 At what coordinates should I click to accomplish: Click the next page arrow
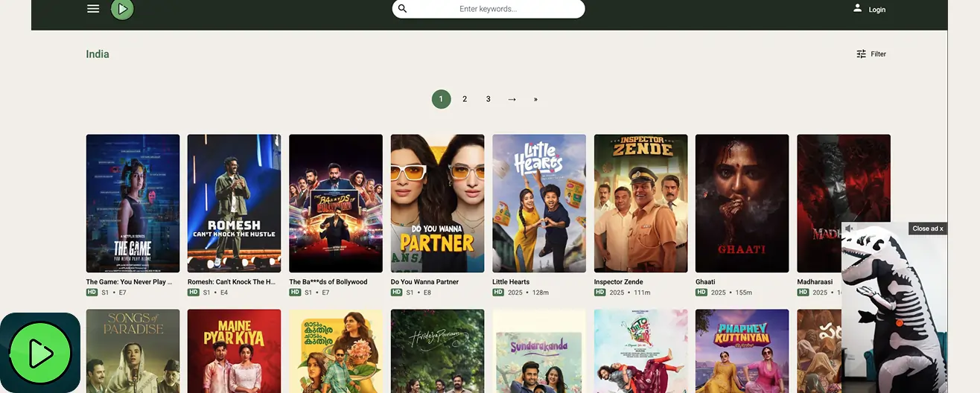tap(512, 99)
